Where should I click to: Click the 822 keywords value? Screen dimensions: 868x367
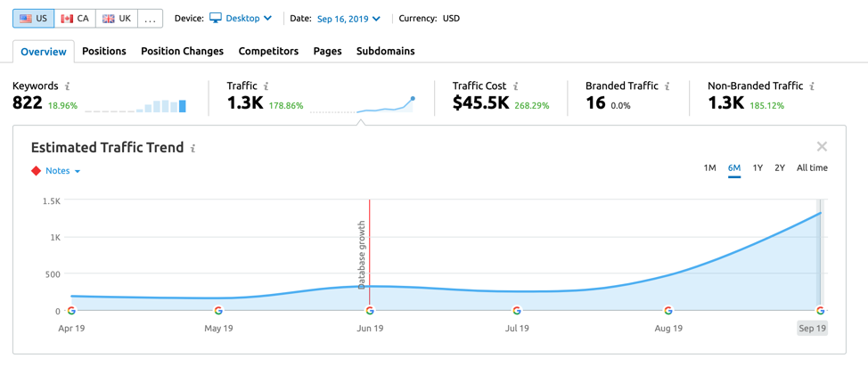(x=27, y=103)
